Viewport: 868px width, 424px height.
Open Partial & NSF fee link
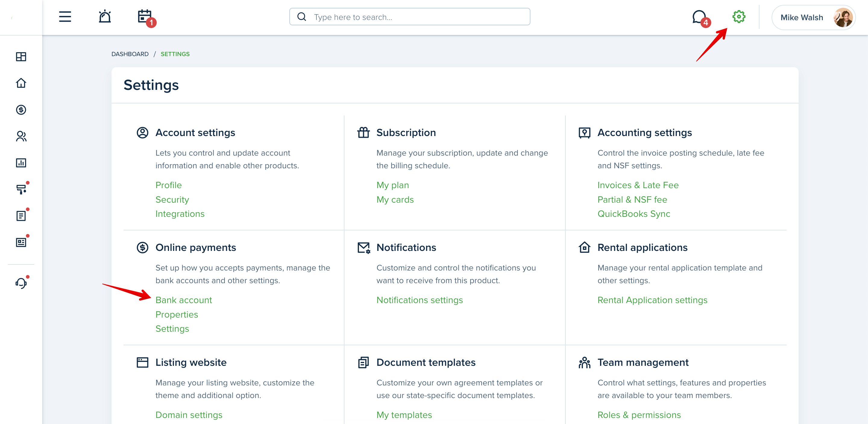tap(632, 200)
